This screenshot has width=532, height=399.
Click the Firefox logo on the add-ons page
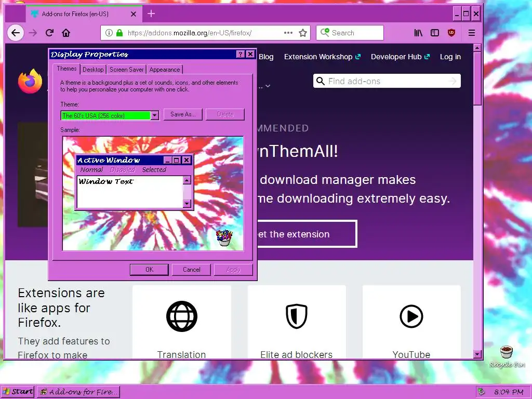click(x=30, y=81)
